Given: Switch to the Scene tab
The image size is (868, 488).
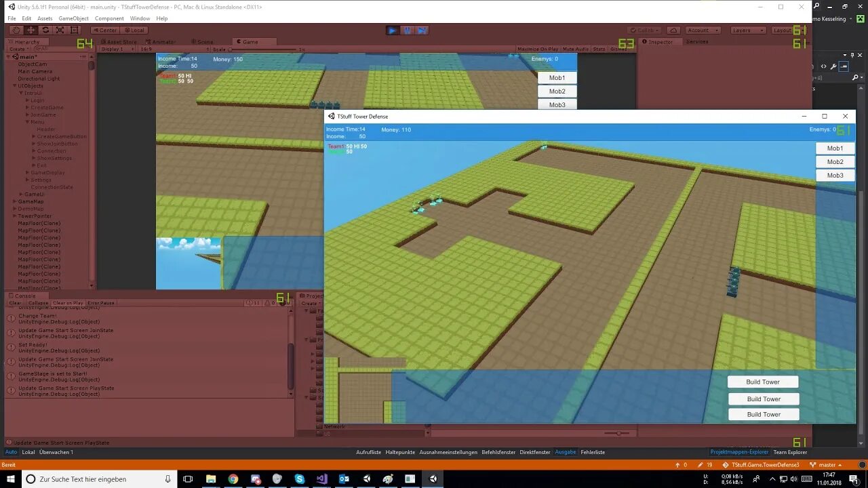Looking at the screenshot, I should pyautogui.click(x=201, y=42).
